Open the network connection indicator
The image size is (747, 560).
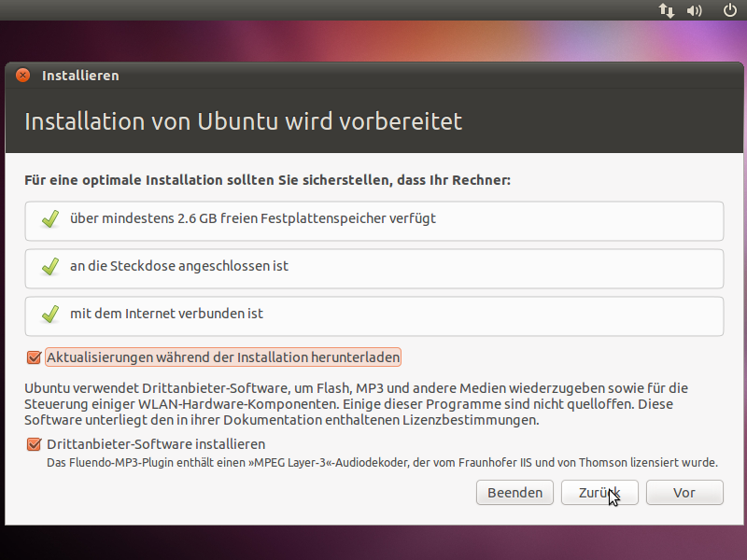(667, 10)
